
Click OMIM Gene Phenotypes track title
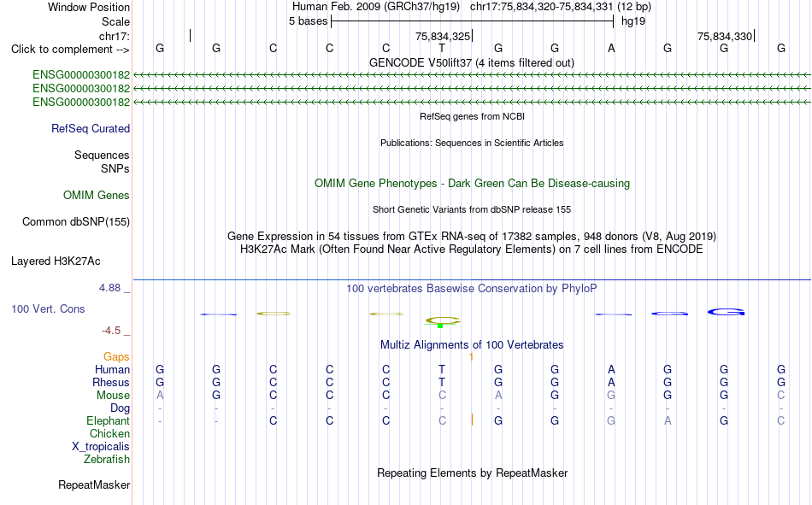click(x=472, y=184)
